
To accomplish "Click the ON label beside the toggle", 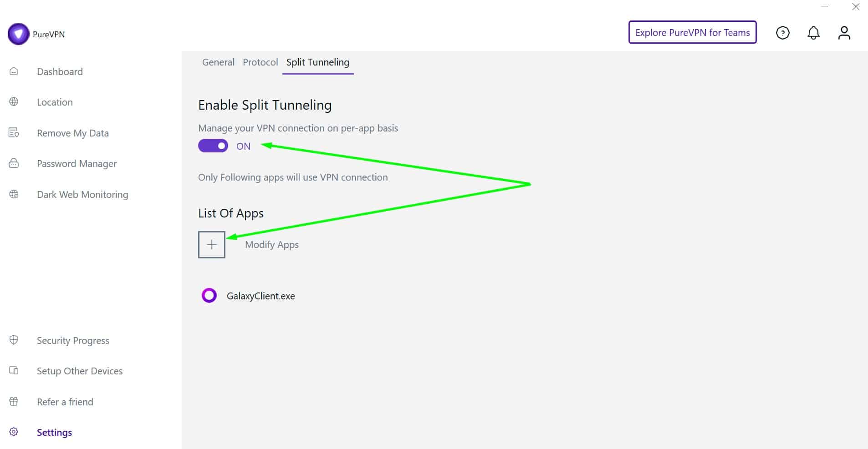I will (243, 146).
